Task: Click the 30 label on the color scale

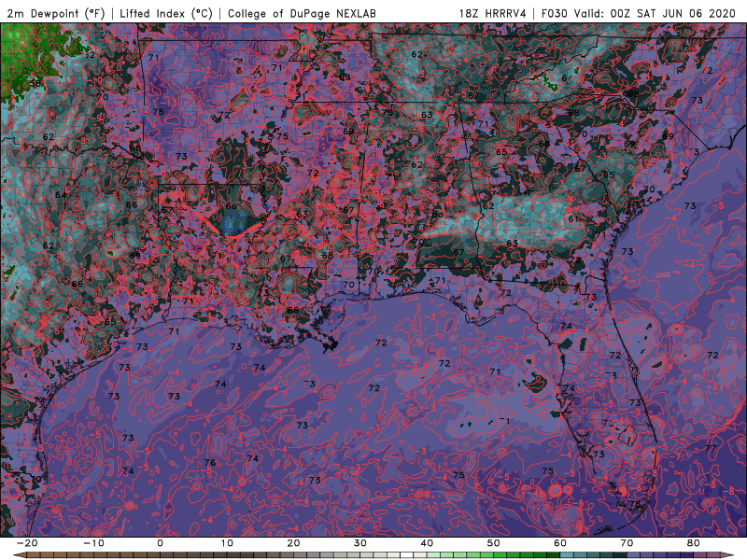Action: [360, 543]
